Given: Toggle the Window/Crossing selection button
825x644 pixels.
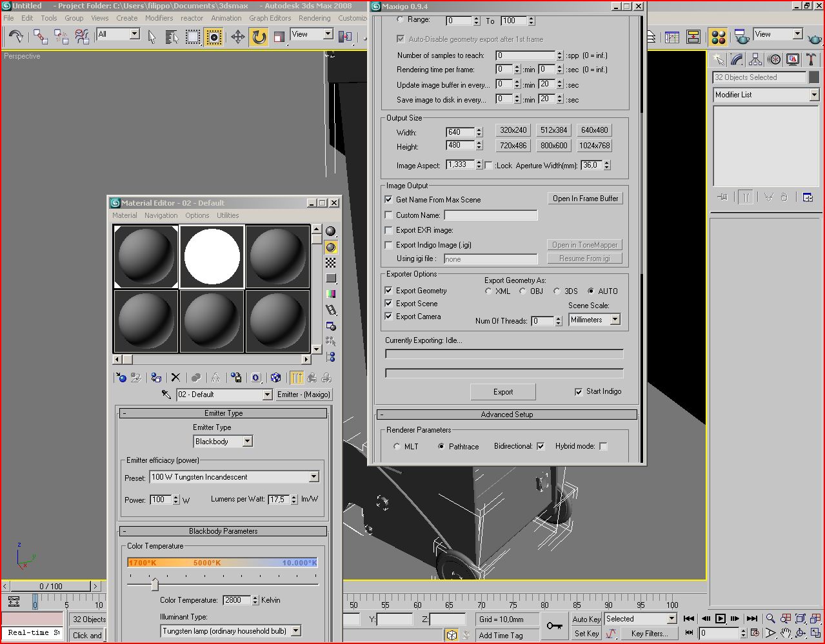Looking at the screenshot, I should [214, 37].
